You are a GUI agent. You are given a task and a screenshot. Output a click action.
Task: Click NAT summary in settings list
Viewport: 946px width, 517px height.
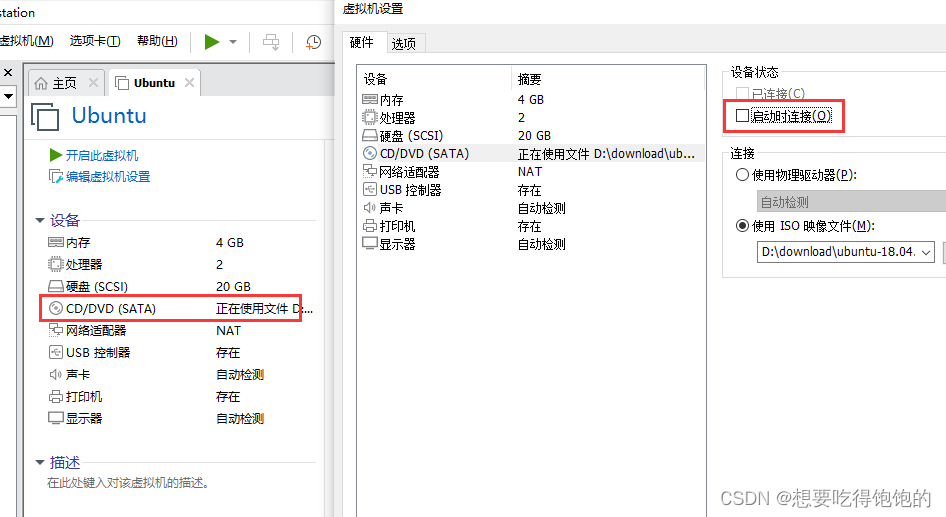[530, 172]
